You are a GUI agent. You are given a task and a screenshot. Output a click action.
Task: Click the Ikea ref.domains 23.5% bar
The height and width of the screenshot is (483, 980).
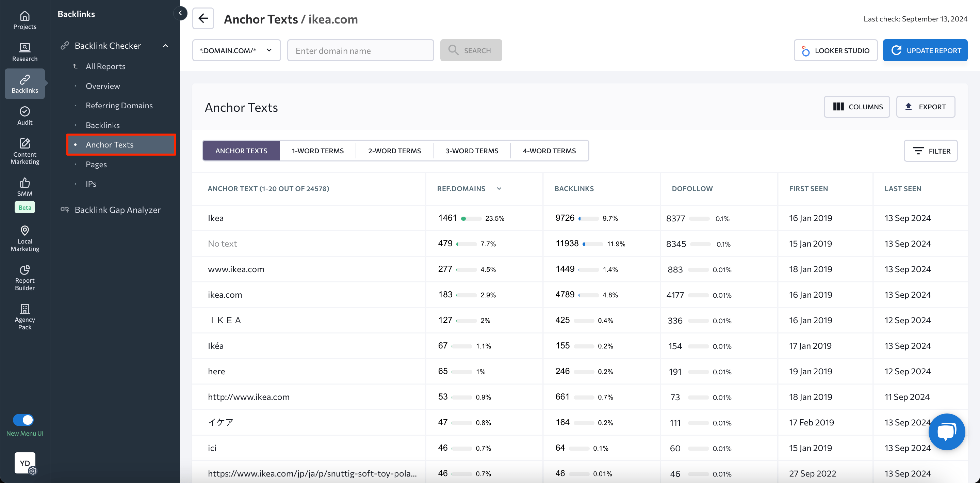(471, 219)
